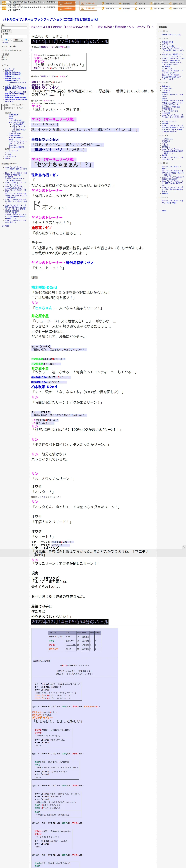The width and height of the screenshot is (186, 868).
Task: Open 直轄Virtualboss menu entry
Action: tap(12, 96)
